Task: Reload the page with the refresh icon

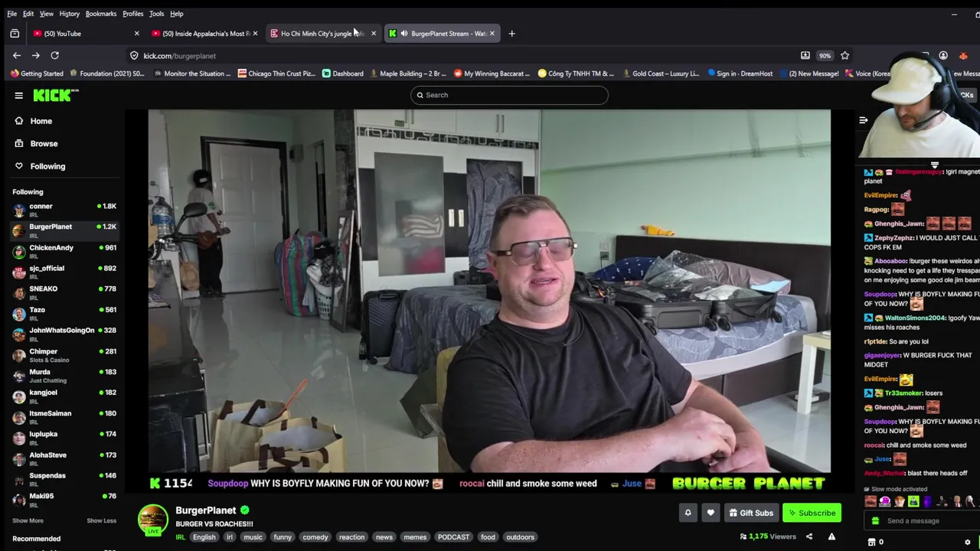Action: point(55,55)
